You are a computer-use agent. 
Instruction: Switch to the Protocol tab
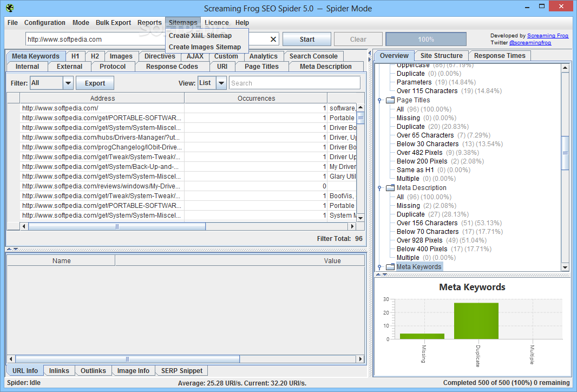pyautogui.click(x=113, y=67)
